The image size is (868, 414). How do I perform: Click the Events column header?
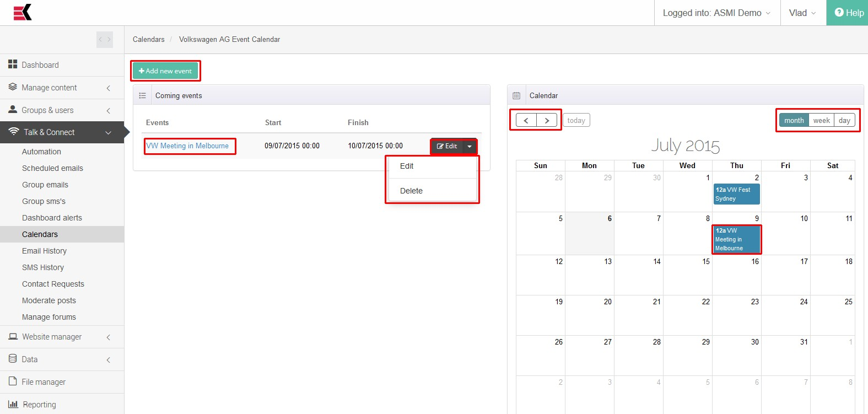click(157, 123)
